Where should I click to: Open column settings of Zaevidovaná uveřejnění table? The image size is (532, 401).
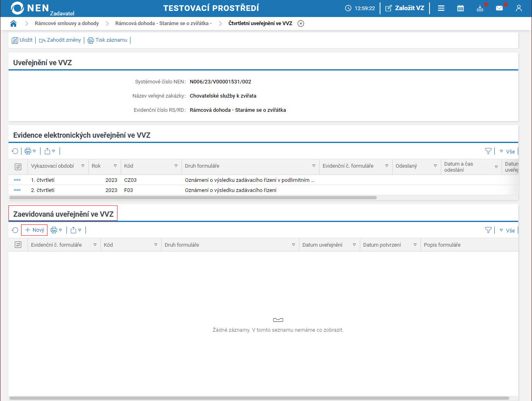click(18, 245)
